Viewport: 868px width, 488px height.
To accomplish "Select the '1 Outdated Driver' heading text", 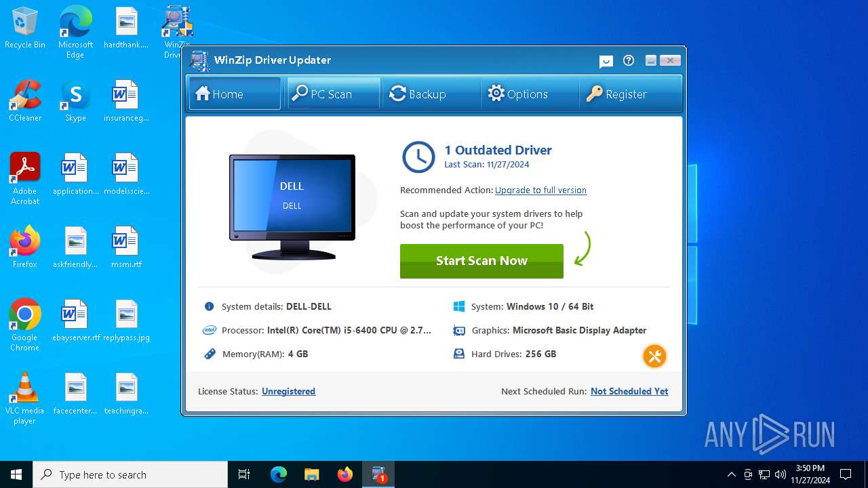I will click(x=498, y=150).
